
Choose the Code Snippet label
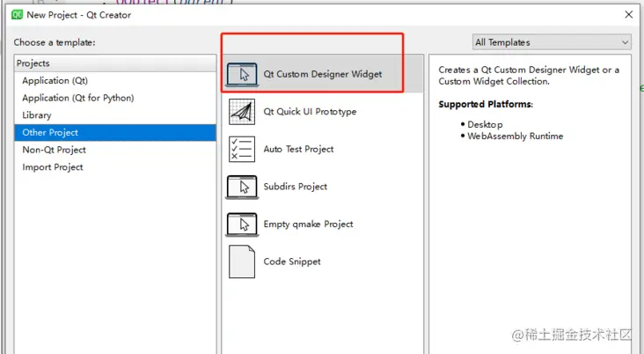[291, 262]
